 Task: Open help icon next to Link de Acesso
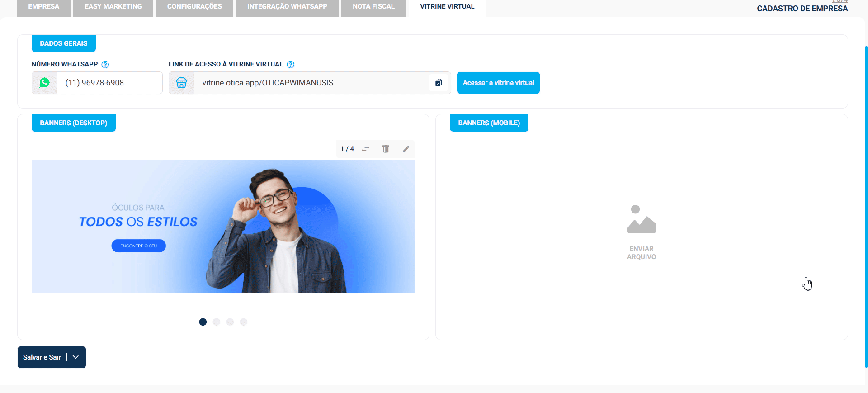click(291, 65)
